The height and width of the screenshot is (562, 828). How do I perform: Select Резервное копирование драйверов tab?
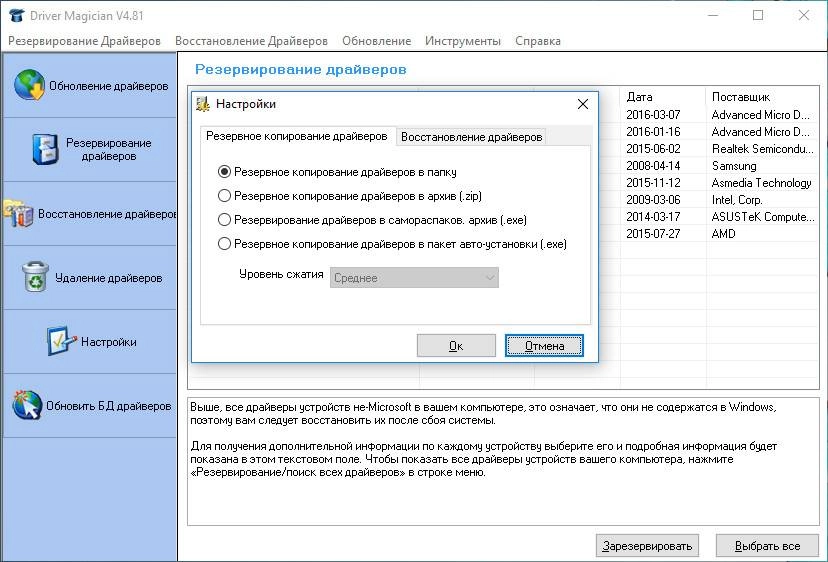tap(297, 136)
